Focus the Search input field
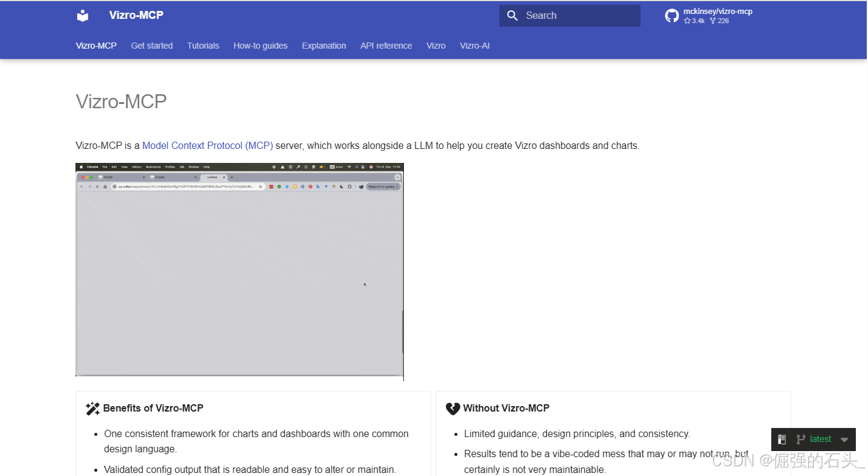Image resolution: width=868 pixels, height=476 pixels. pos(570,16)
